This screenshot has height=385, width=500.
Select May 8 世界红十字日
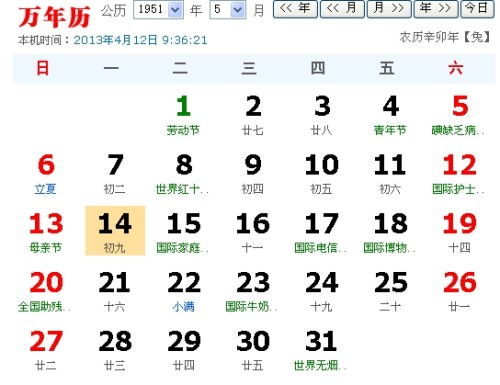click(x=183, y=173)
